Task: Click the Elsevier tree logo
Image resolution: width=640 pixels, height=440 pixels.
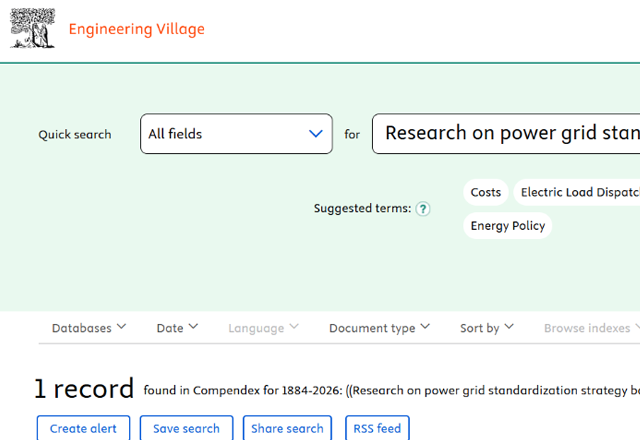Action: [32, 28]
